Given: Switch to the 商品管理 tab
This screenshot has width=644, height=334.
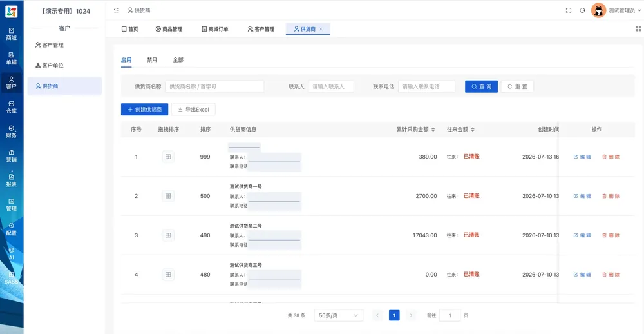Looking at the screenshot, I should click(169, 29).
